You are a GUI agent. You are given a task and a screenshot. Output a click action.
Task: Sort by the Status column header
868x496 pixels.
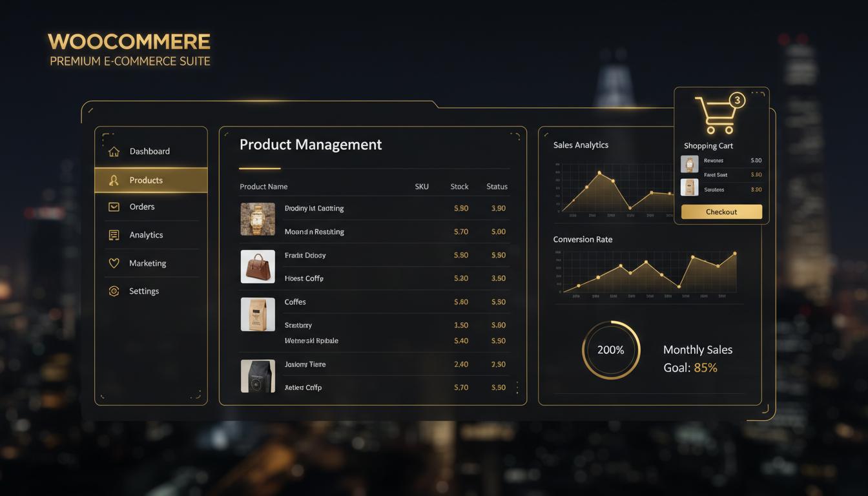[497, 187]
